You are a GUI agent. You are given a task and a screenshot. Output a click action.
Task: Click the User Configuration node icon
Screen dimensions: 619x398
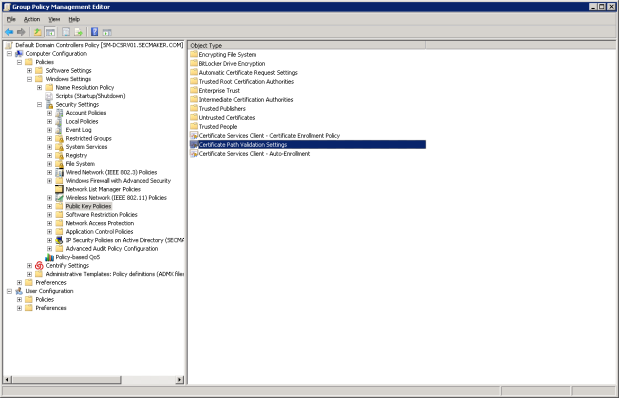[19, 291]
